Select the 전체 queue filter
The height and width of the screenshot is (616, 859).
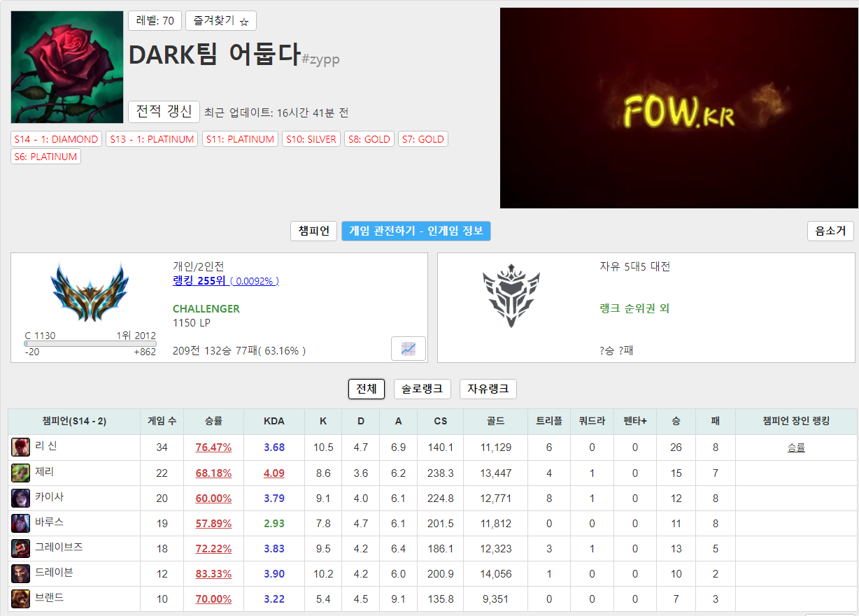click(367, 389)
